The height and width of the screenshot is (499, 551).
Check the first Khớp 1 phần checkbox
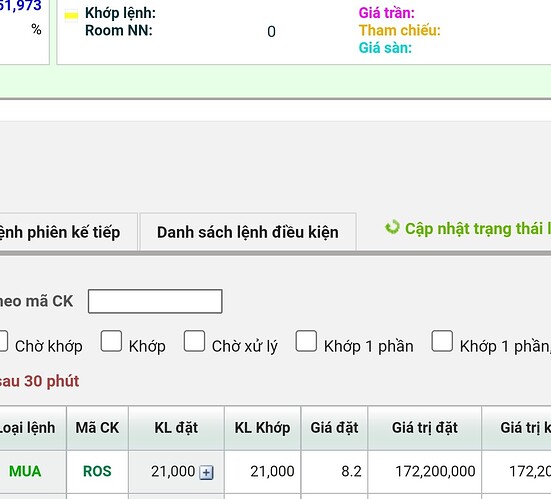306,341
